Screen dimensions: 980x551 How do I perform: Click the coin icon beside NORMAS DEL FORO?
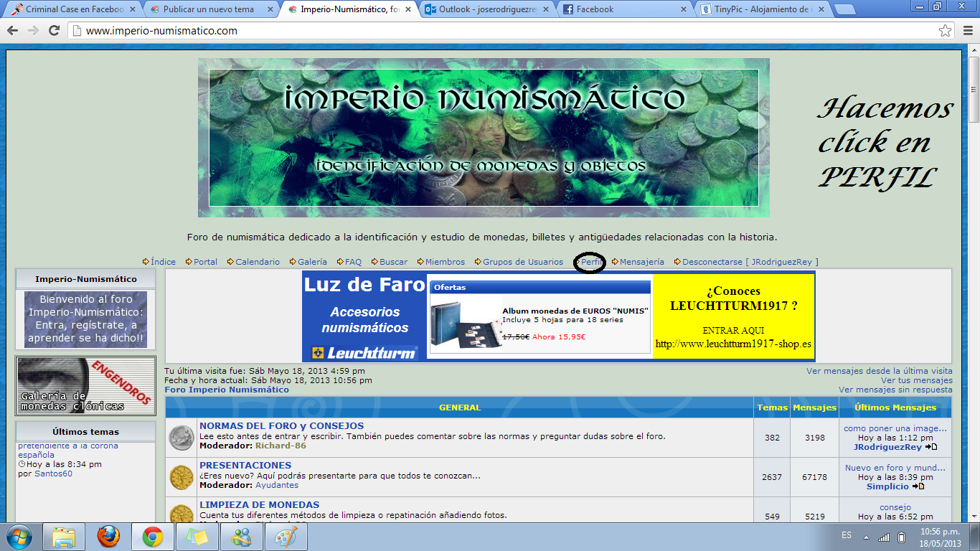(182, 438)
